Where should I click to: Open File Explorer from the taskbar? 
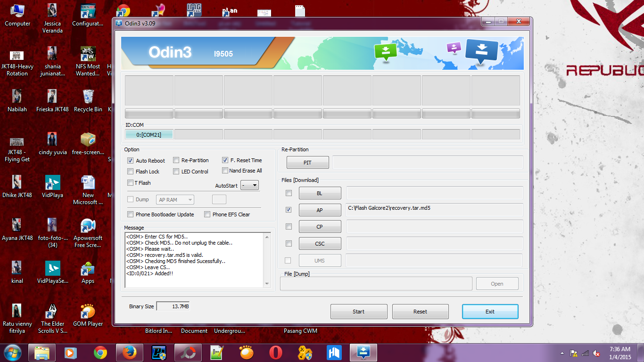(x=42, y=353)
